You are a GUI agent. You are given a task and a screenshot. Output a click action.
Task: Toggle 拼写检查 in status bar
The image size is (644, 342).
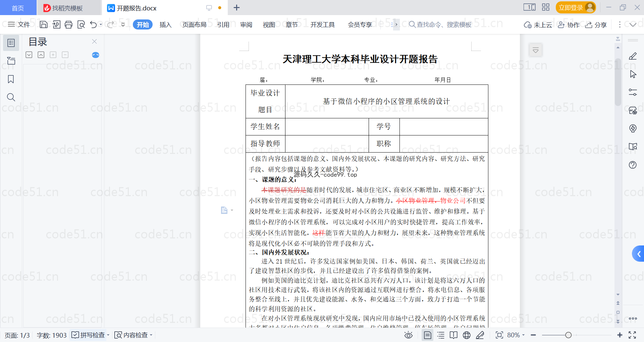tap(88, 335)
